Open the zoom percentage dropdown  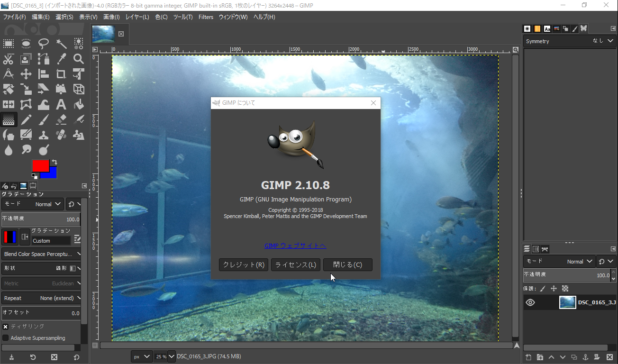click(x=164, y=356)
